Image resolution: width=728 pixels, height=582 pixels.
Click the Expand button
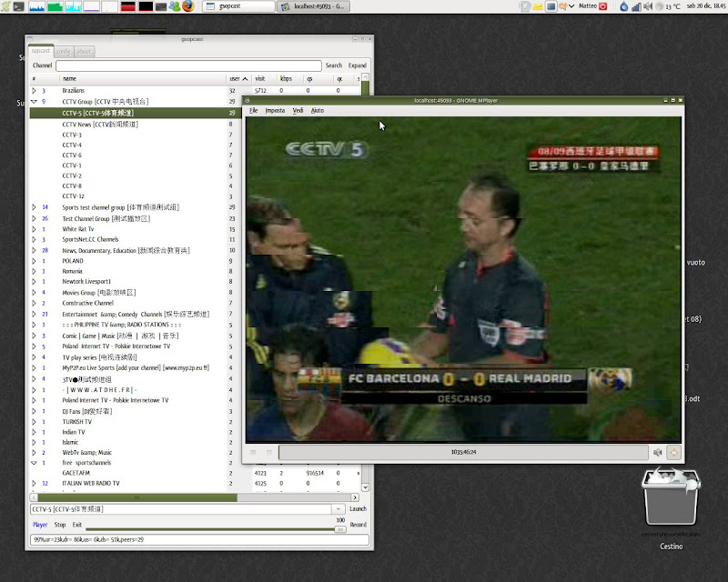357,65
